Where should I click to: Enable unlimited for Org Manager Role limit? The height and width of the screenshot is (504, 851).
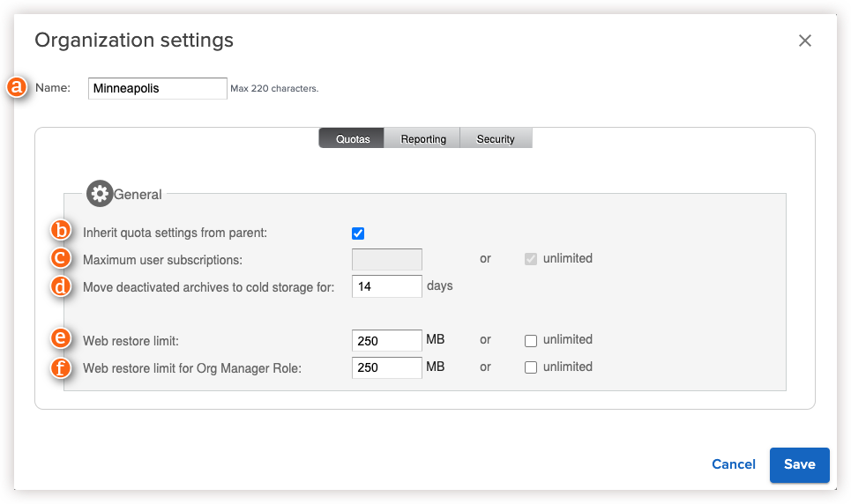coord(531,367)
